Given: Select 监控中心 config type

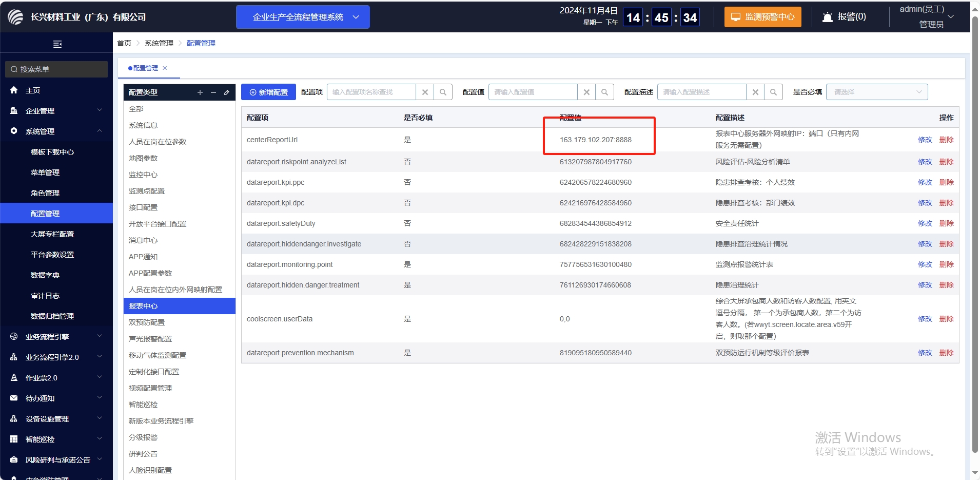Looking at the screenshot, I should click(x=180, y=175).
